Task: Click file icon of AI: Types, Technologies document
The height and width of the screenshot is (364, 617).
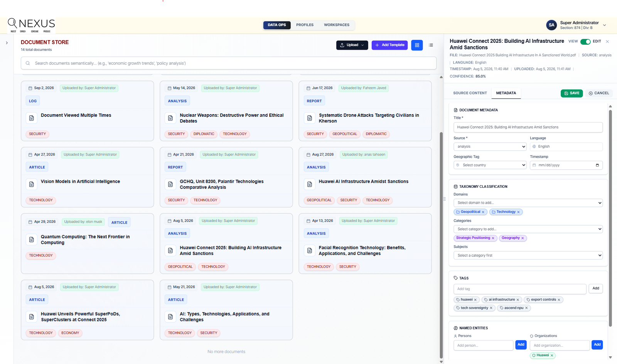Action: (x=170, y=317)
